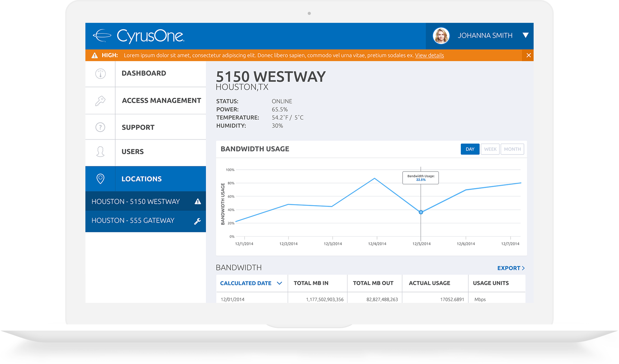Click the 1,177,502,903,356 table value
The image size is (619, 364).
point(325,299)
